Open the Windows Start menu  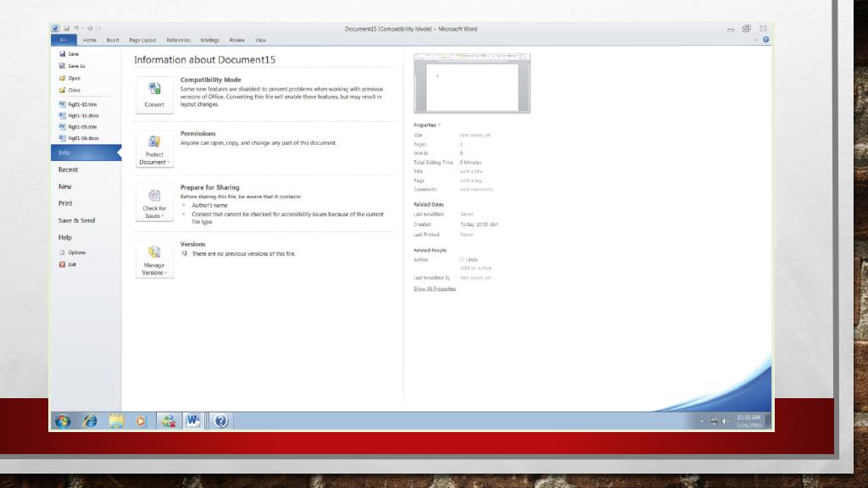tap(63, 421)
